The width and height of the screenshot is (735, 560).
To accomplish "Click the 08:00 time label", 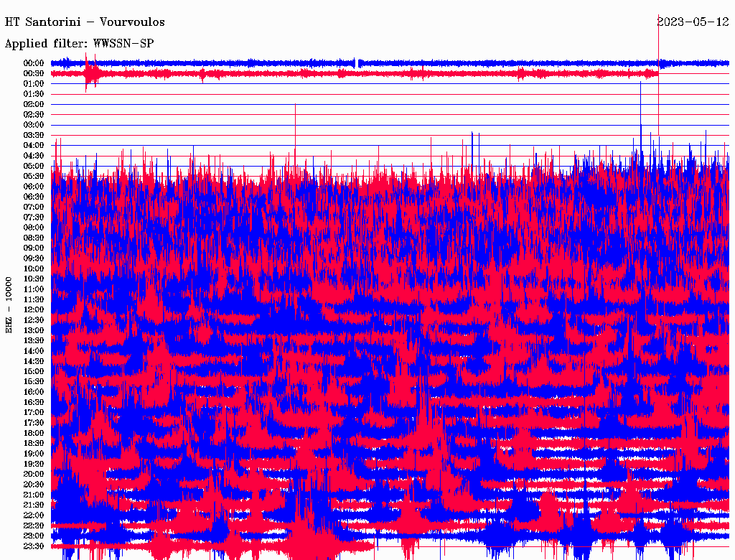I will (34, 228).
